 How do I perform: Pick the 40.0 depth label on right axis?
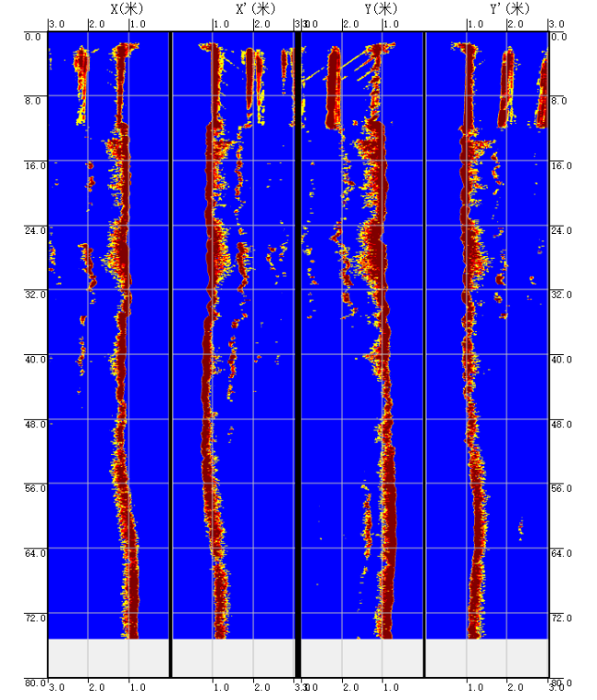click(x=561, y=360)
